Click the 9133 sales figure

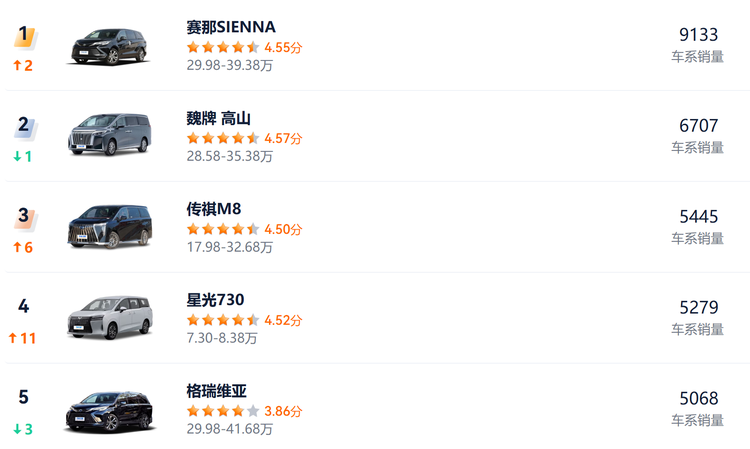[x=698, y=35]
